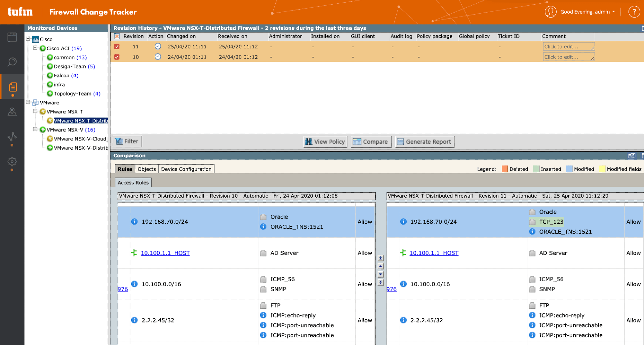Screen dimensions: 644x345
Task: Open the Good Evening, admin dropdown
Action: [x=587, y=12]
